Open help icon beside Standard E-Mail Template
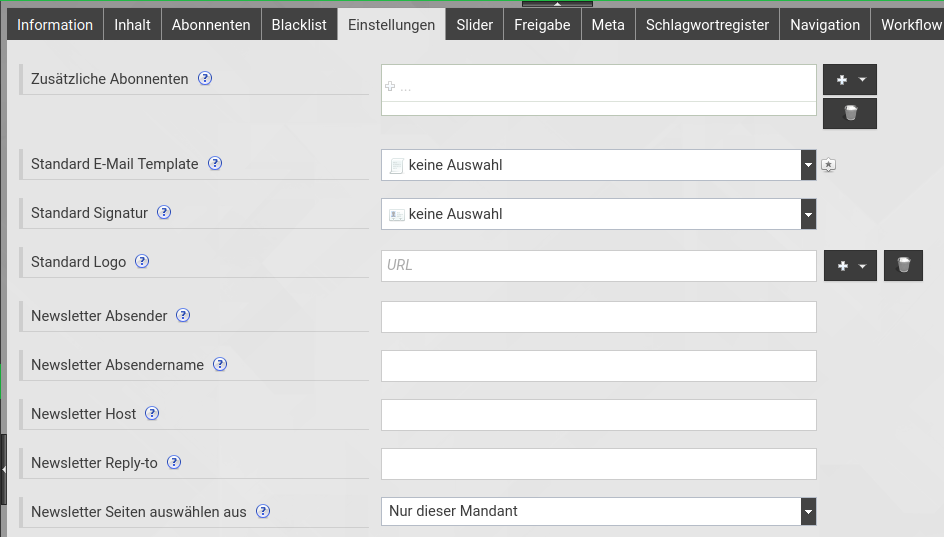 pos(215,163)
